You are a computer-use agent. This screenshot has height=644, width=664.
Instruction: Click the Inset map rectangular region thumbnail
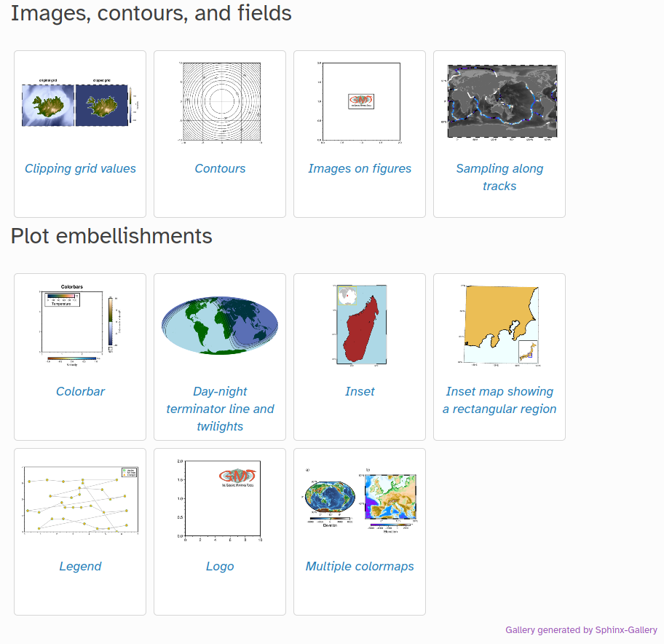tap(499, 325)
